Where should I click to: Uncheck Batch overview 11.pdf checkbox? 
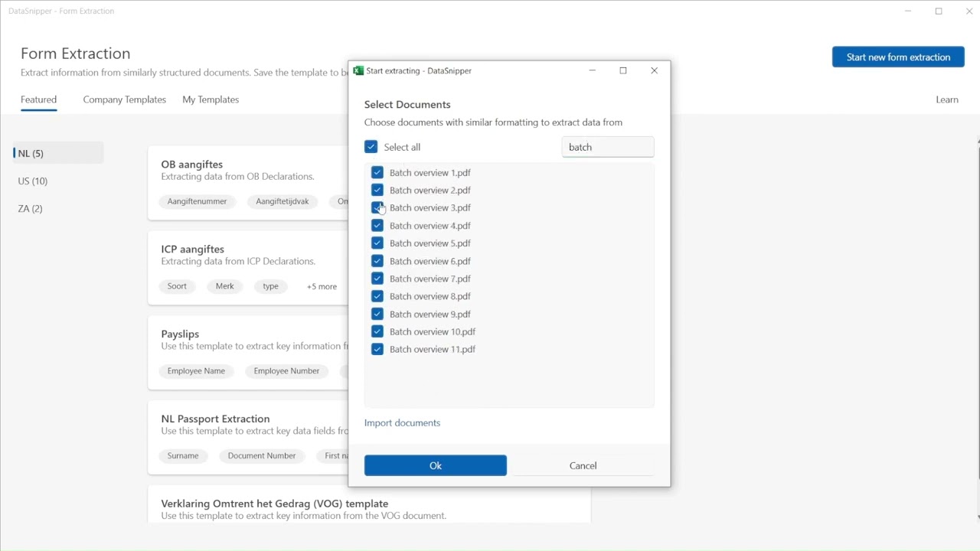[x=377, y=349]
